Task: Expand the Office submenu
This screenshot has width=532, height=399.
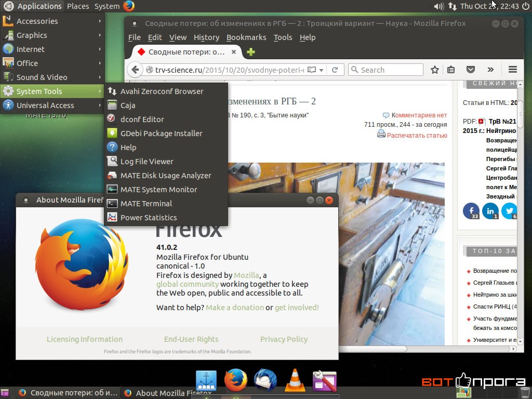Action: click(52, 63)
